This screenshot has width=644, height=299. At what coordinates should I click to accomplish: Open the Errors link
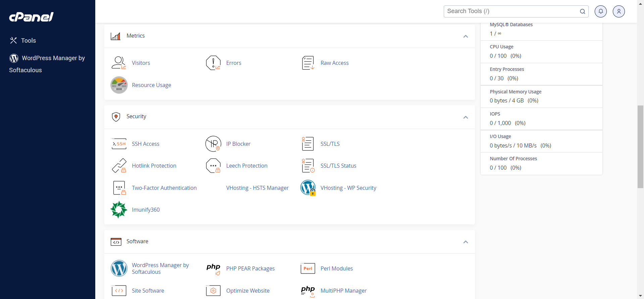[x=234, y=63]
